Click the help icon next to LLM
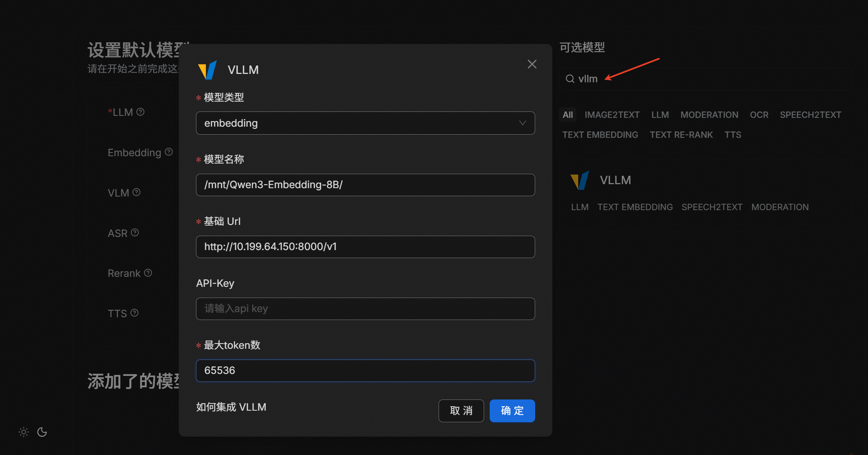 (x=140, y=112)
